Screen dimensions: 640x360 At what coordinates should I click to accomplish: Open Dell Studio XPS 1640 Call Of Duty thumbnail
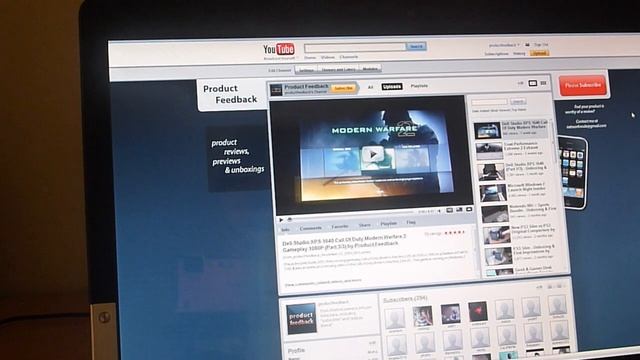[487, 131]
